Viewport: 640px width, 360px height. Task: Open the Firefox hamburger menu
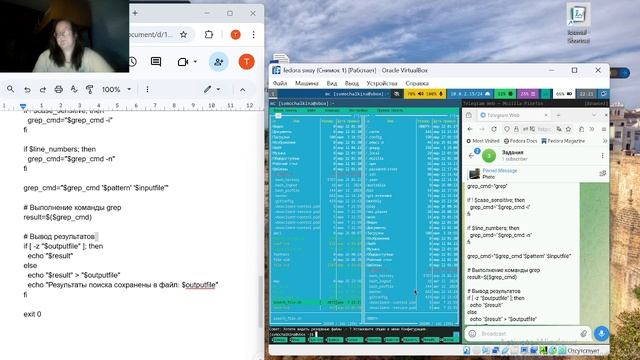click(x=604, y=129)
